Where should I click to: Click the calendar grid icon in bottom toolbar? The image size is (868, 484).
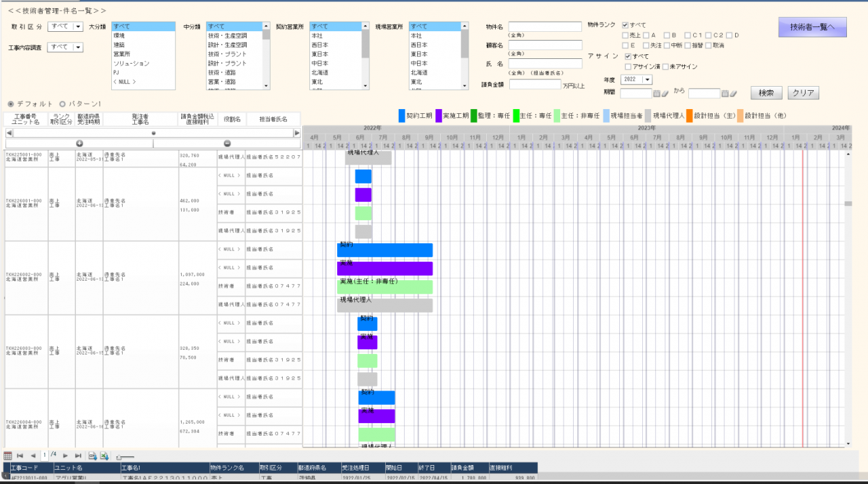click(8, 456)
